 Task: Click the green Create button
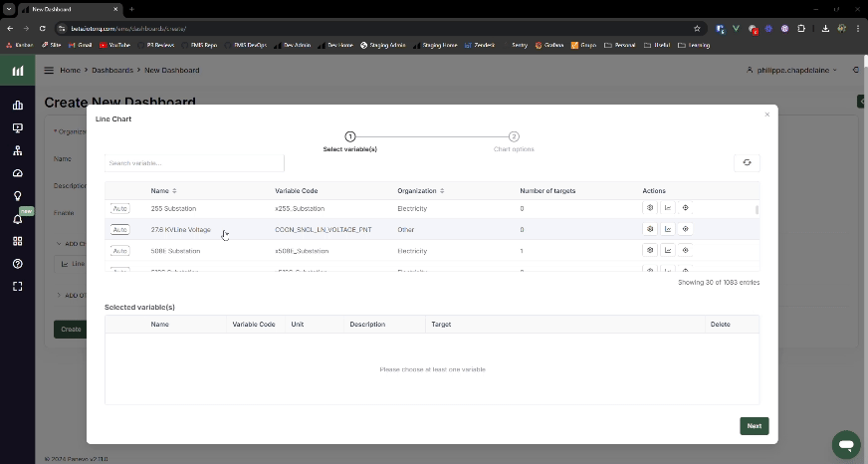tap(71, 329)
